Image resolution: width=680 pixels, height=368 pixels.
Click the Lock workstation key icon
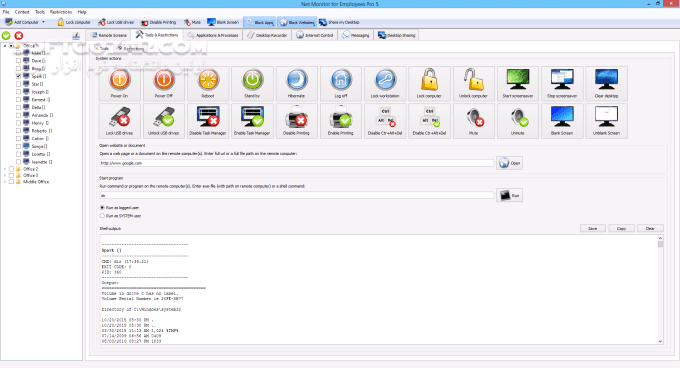pos(386,80)
